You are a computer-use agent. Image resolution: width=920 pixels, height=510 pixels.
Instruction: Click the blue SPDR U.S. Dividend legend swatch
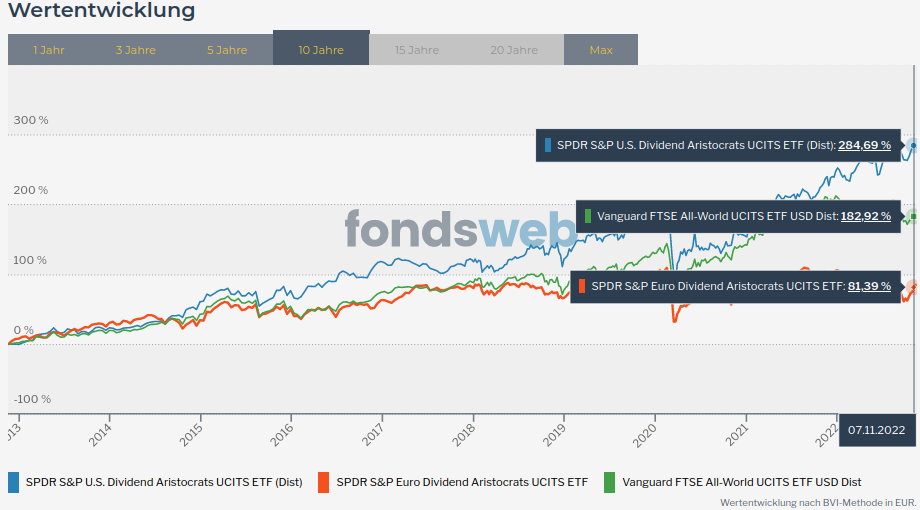coord(14,482)
